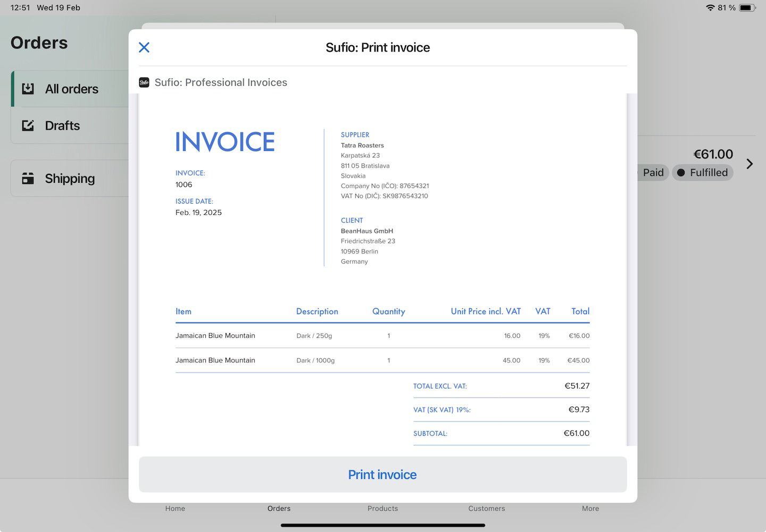
Task: Open Sufio: Professional Invoices link
Action: point(221,82)
